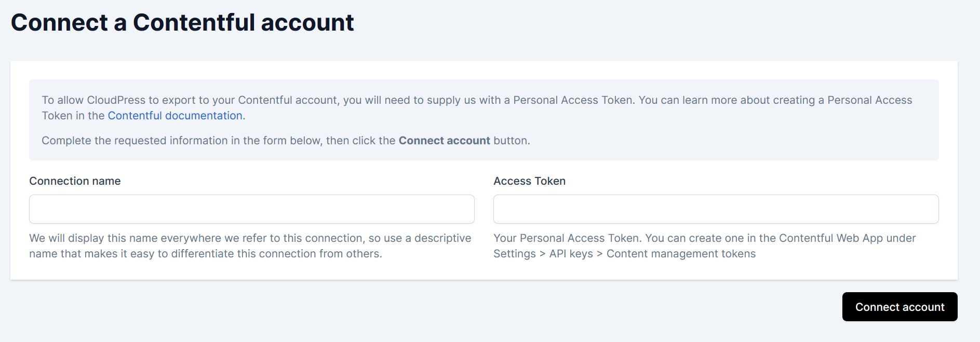Click "Settings" in the token path hint
Screen dimensions: 980x342
coord(514,254)
